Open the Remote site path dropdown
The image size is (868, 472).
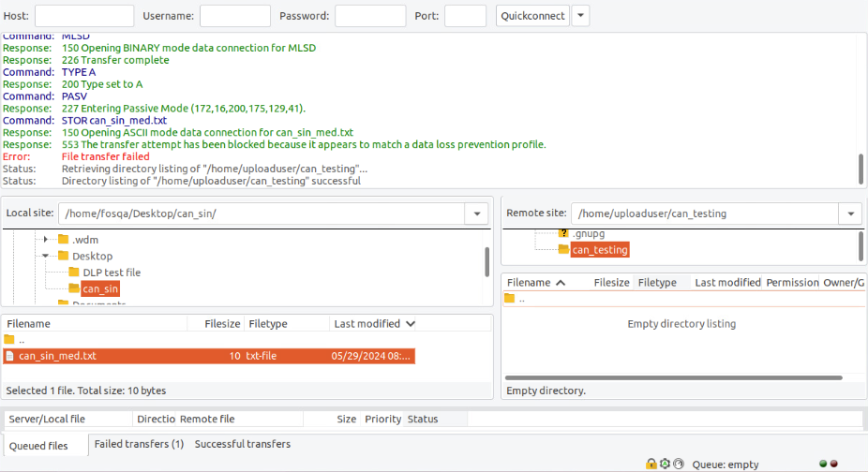[x=850, y=214]
